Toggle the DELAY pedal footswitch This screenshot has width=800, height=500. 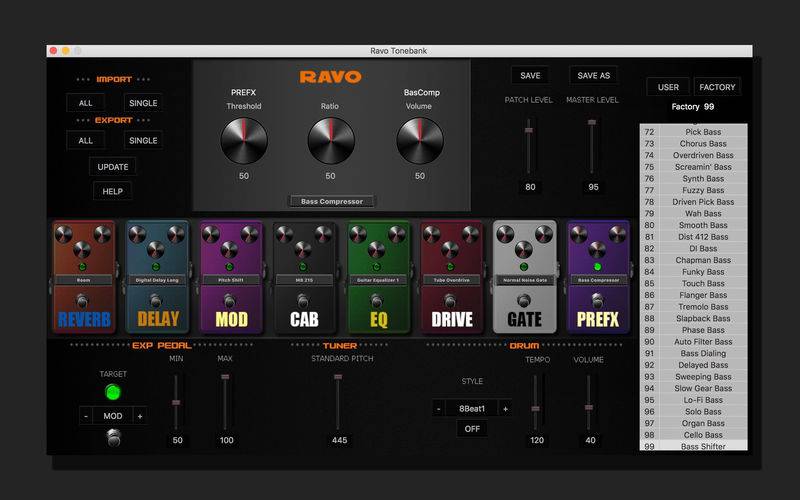pos(156,301)
